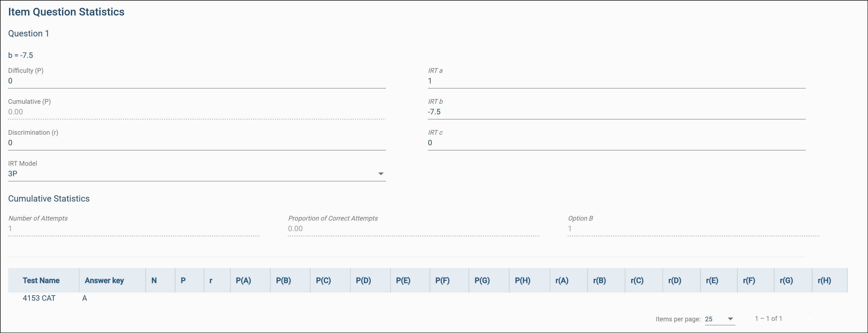Select the 4153 CAT table row
The width and height of the screenshot is (868, 333).
coord(39,298)
